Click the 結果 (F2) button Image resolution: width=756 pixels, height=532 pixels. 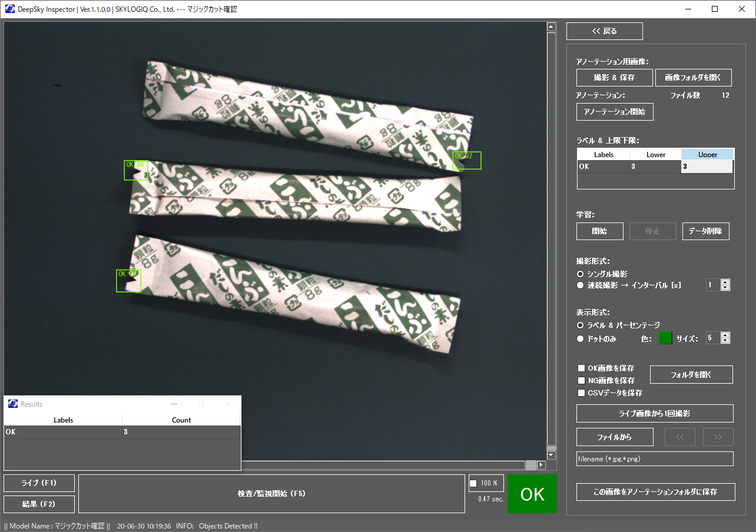[x=39, y=504]
